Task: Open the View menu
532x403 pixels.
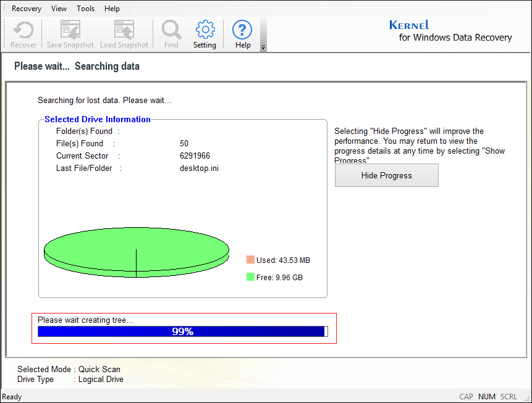Action: (x=59, y=9)
